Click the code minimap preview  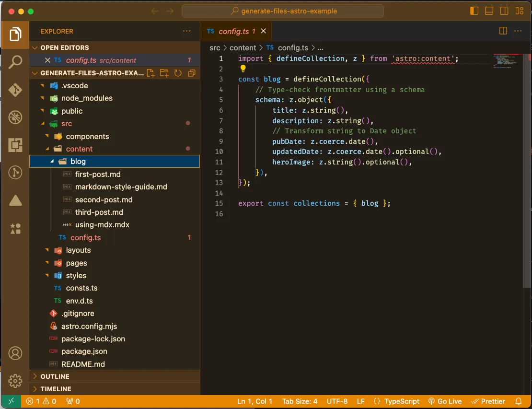click(508, 61)
